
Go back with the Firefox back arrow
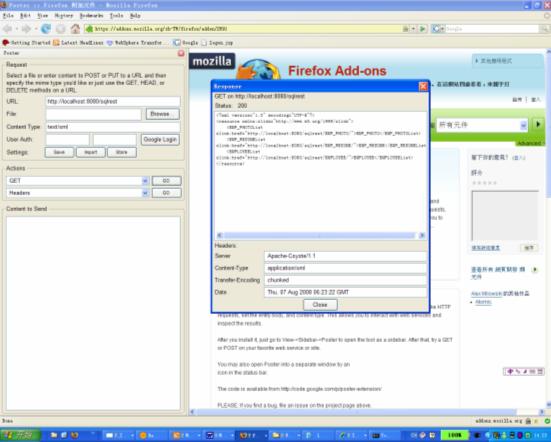coord(8,29)
